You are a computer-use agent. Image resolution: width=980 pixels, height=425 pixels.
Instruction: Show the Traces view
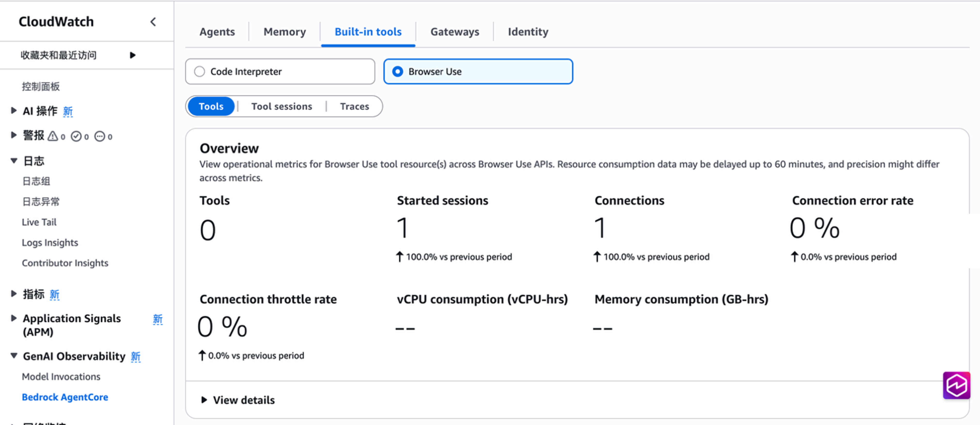click(354, 106)
